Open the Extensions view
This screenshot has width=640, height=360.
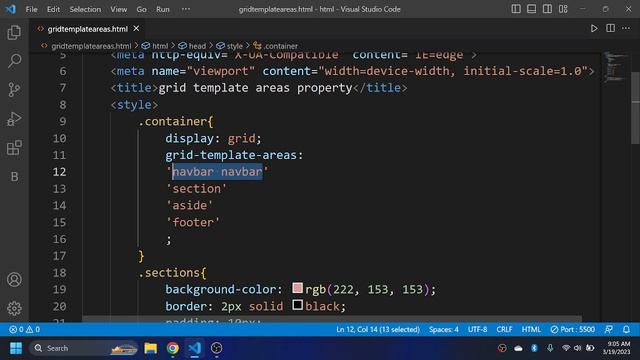click(14, 148)
